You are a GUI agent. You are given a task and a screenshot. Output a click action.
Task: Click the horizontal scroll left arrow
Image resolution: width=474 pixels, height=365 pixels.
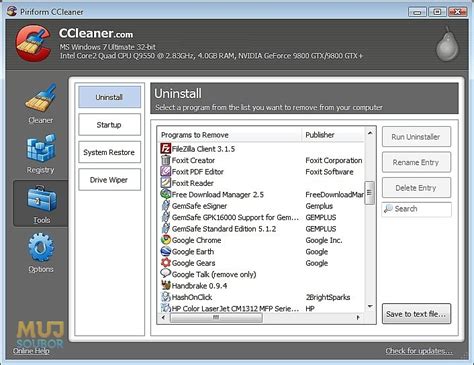(163, 318)
